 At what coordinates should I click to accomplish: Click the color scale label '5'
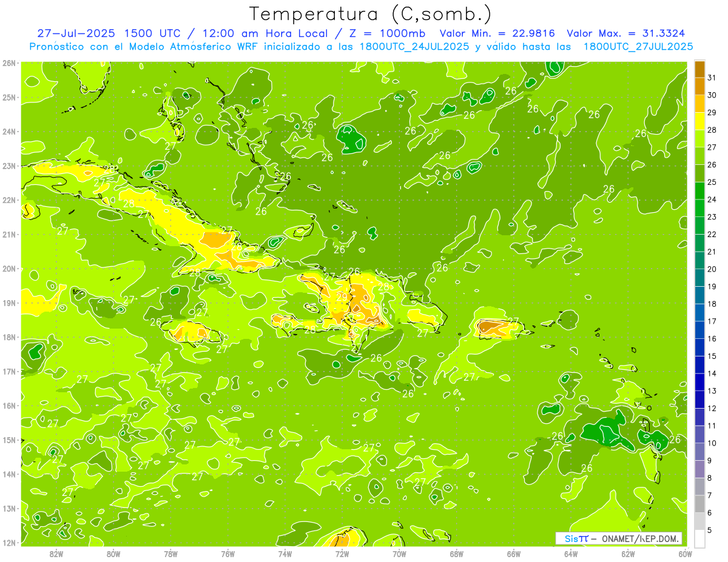click(710, 530)
